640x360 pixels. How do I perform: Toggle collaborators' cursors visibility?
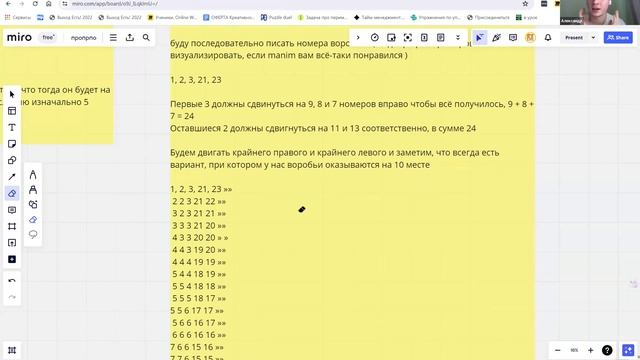pos(480,38)
